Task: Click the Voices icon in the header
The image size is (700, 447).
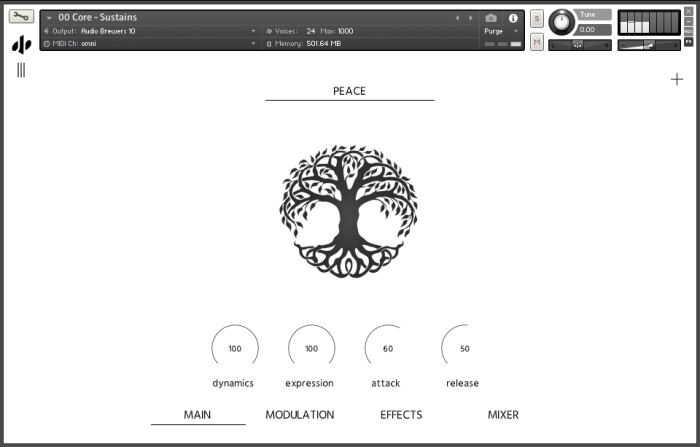Action: coord(269,31)
